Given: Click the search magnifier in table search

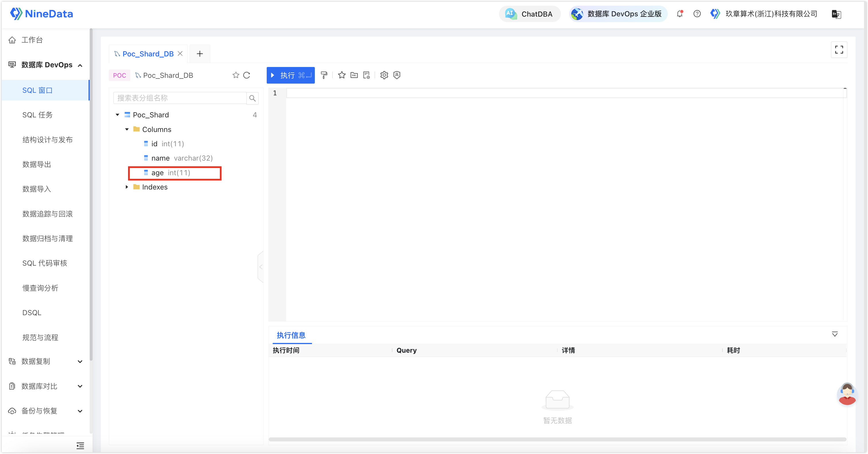Looking at the screenshot, I should coord(252,98).
